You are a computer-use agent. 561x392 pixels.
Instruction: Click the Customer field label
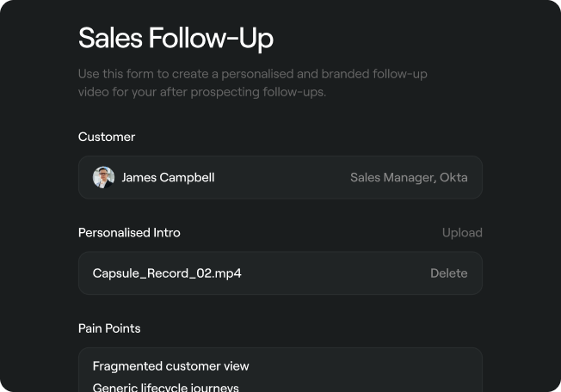107,137
